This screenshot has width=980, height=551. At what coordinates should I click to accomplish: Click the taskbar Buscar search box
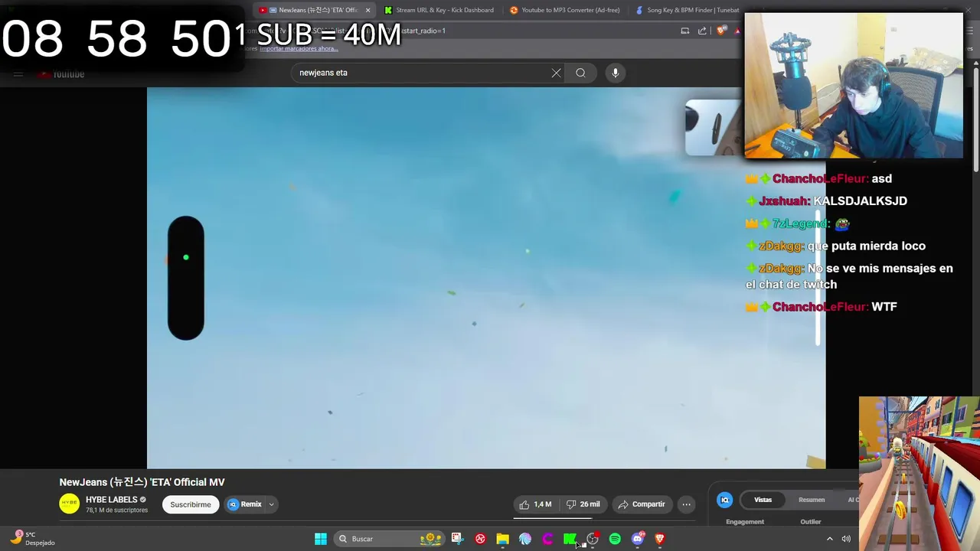coord(390,539)
